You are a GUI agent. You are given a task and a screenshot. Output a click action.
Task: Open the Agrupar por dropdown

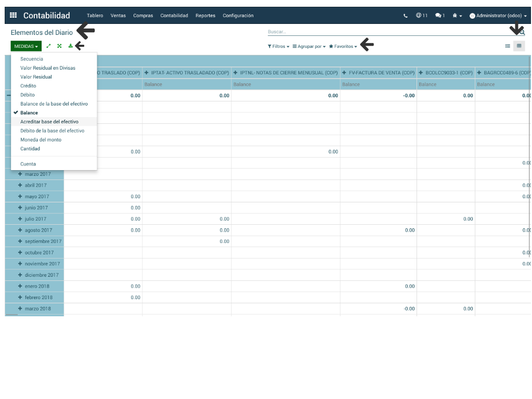[309, 46]
